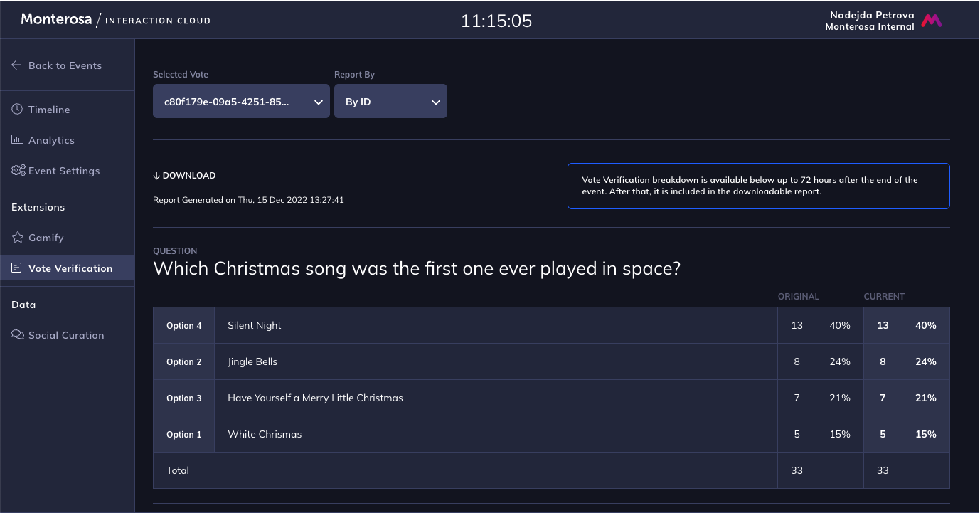The image size is (980, 513).
Task: Select the Silent Night option row
Action: click(255, 325)
